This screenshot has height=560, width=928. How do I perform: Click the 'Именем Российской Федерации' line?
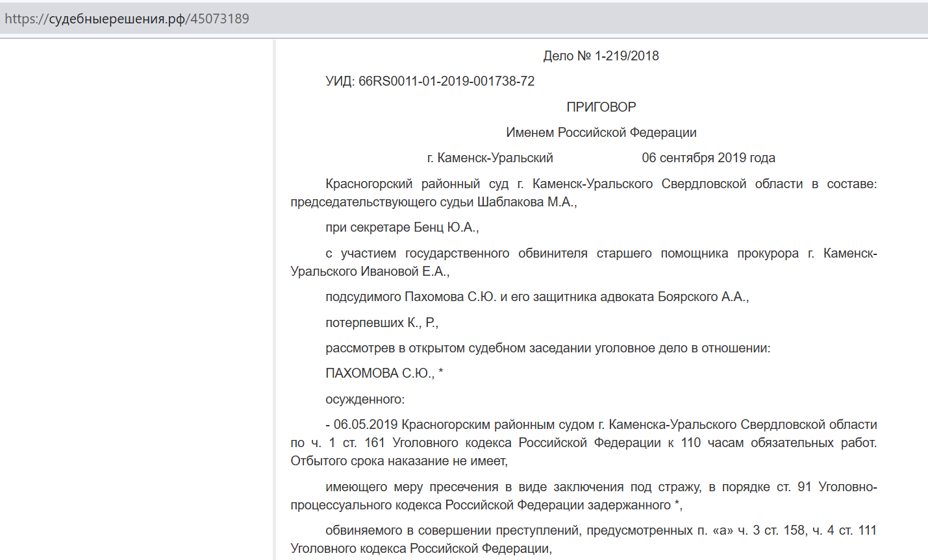click(x=601, y=132)
